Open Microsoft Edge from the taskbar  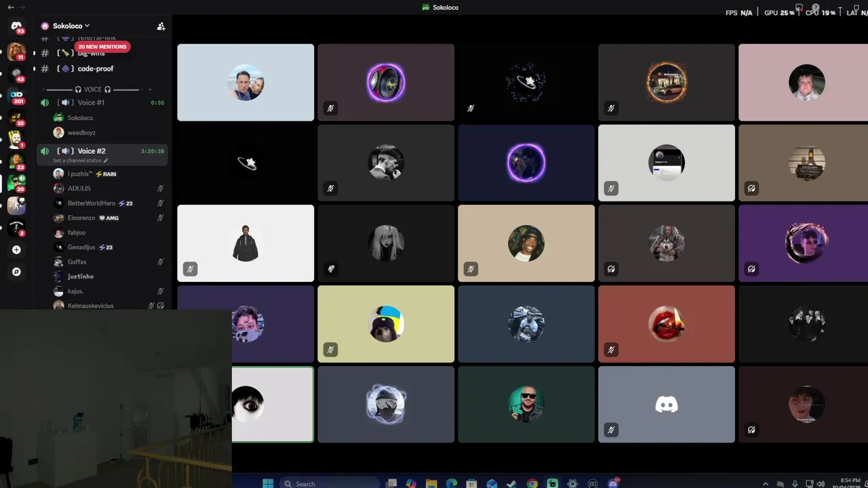452,483
